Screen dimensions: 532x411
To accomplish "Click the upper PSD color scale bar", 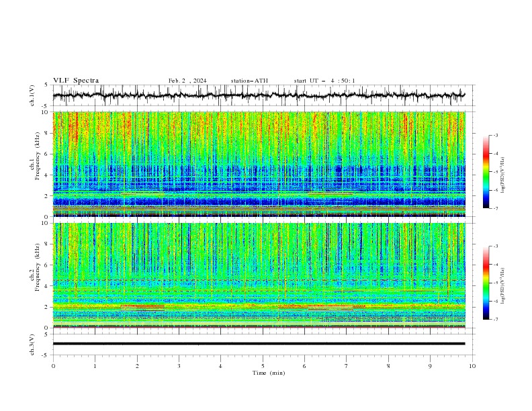I will (x=486, y=172).
